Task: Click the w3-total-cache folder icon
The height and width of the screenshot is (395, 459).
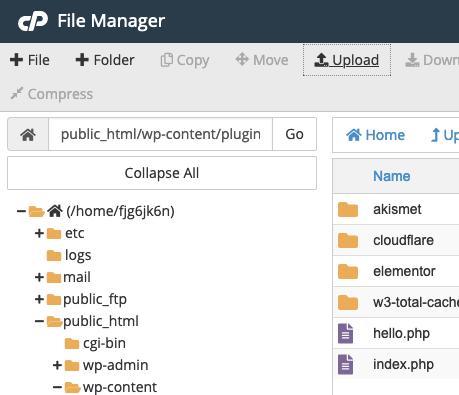Action: (x=348, y=302)
